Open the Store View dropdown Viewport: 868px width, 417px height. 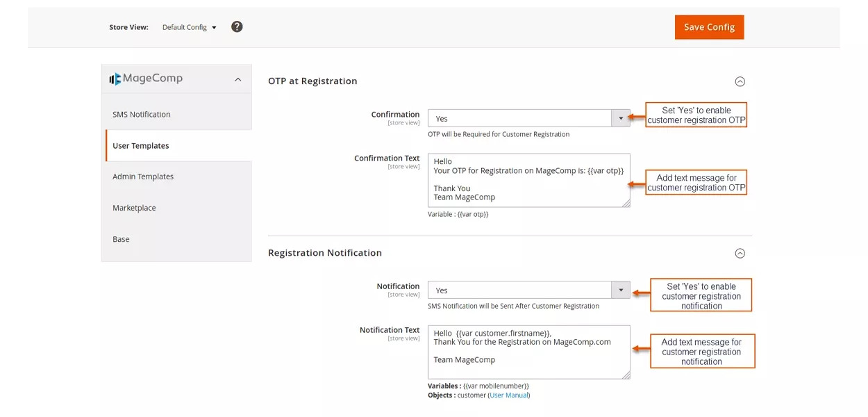tap(189, 26)
